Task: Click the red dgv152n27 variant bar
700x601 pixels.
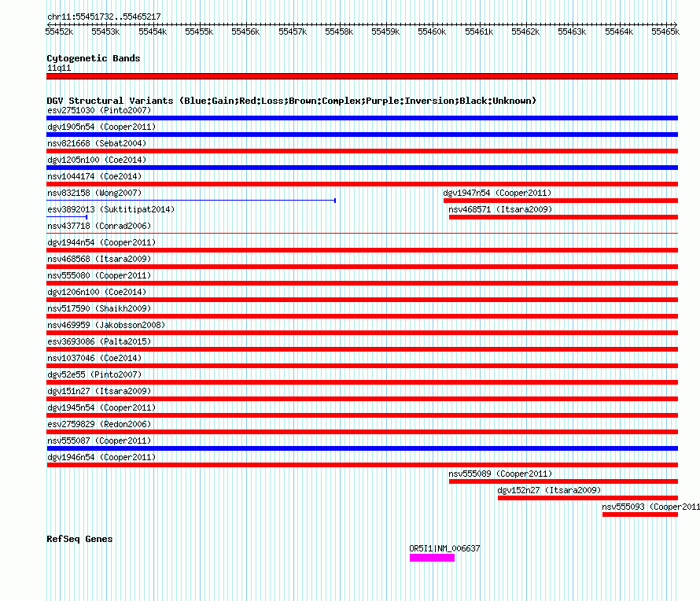Action: (x=588, y=498)
